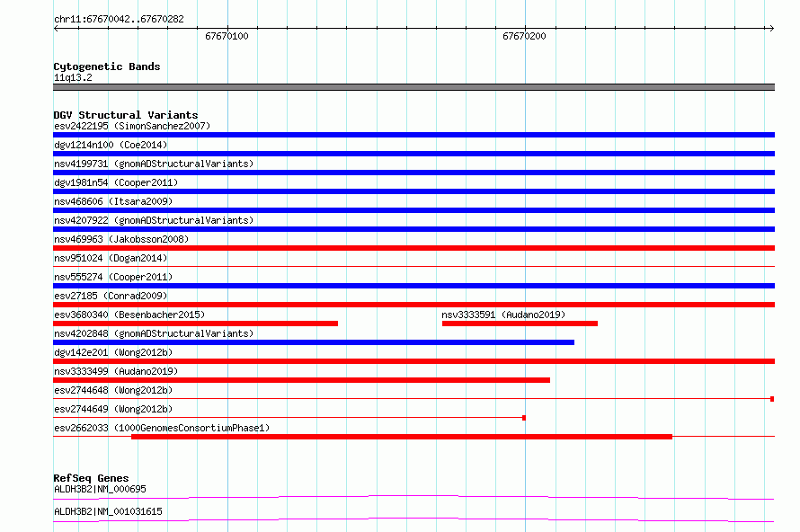Click the blue bar under nsv4202848

click(314, 342)
